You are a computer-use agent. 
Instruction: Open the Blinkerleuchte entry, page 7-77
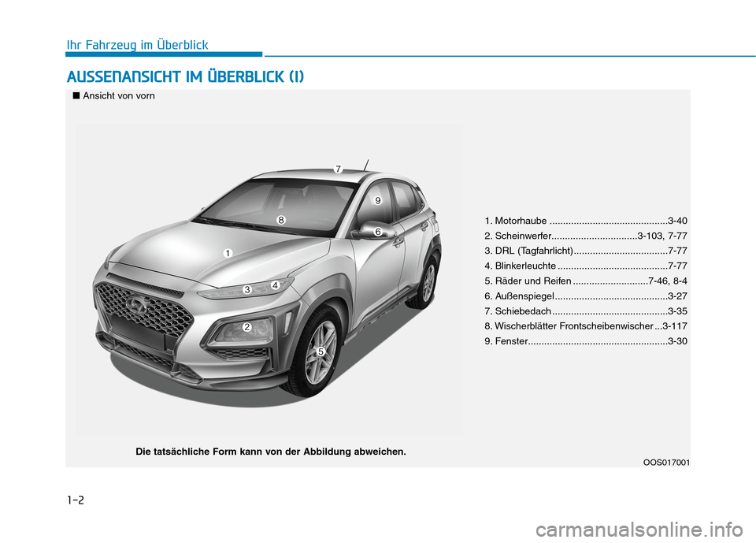click(x=587, y=266)
